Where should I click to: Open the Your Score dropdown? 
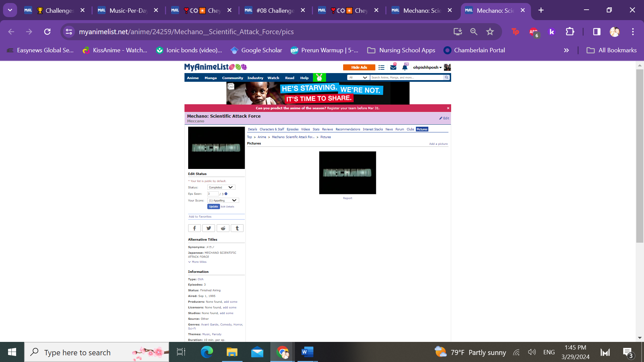tap(223, 200)
